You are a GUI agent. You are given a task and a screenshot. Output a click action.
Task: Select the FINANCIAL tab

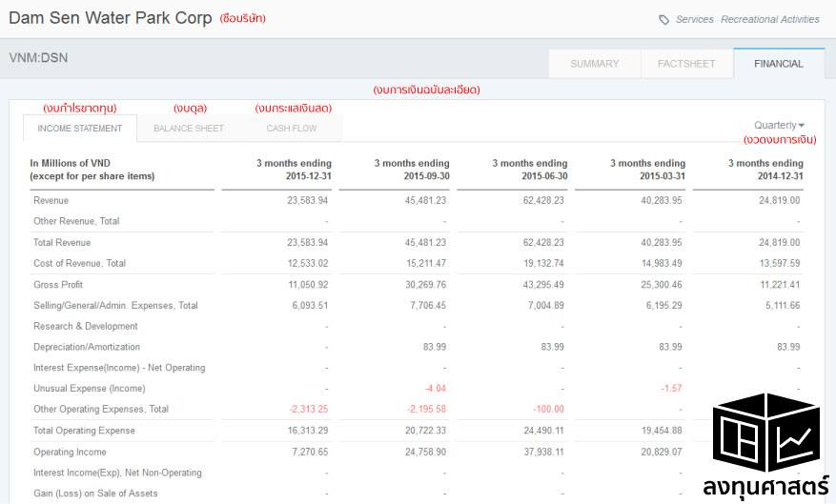[779, 64]
